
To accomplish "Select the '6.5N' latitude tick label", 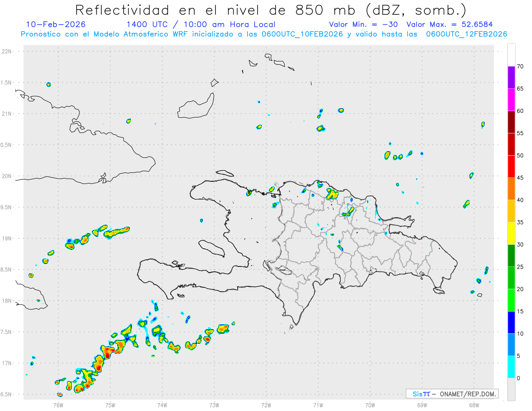I will pos(7,395).
